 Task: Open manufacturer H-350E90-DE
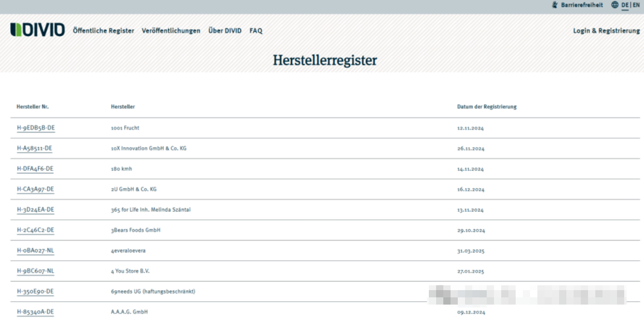(x=35, y=292)
